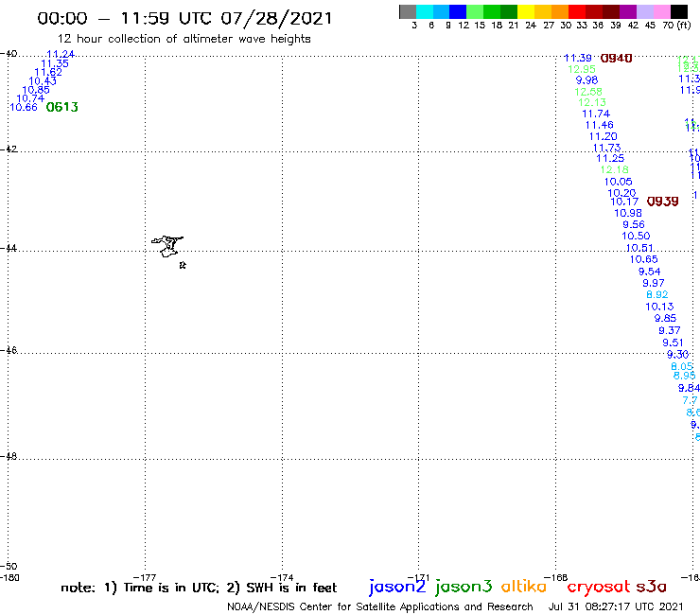Click the lavender legend swatch
700x615 pixels.
tap(644, 11)
